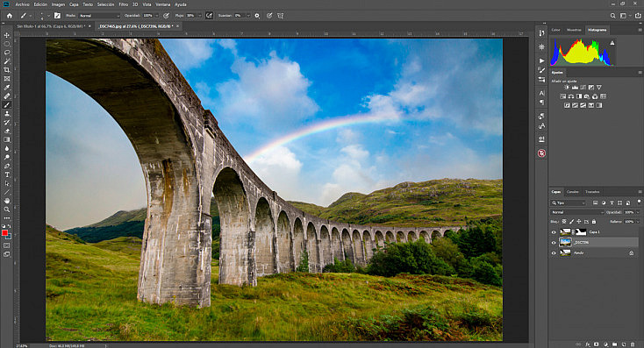Select the Hand tool
The height and width of the screenshot is (348, 644).
(6, 201)
